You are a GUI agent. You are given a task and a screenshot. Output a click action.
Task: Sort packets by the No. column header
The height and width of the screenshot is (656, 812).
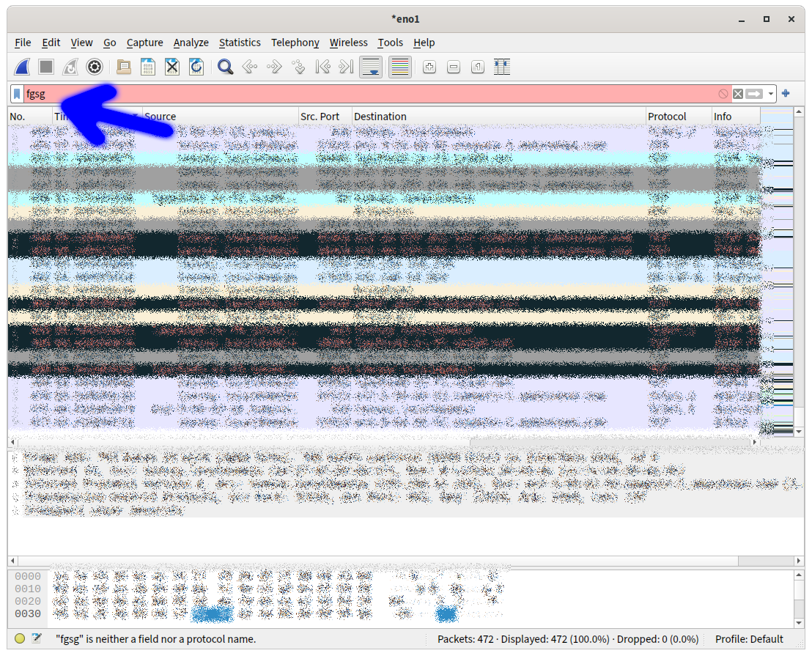coord(30,117)
